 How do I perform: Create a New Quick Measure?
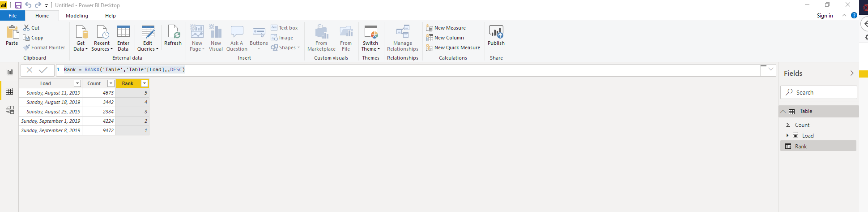[x=453, y=48]
